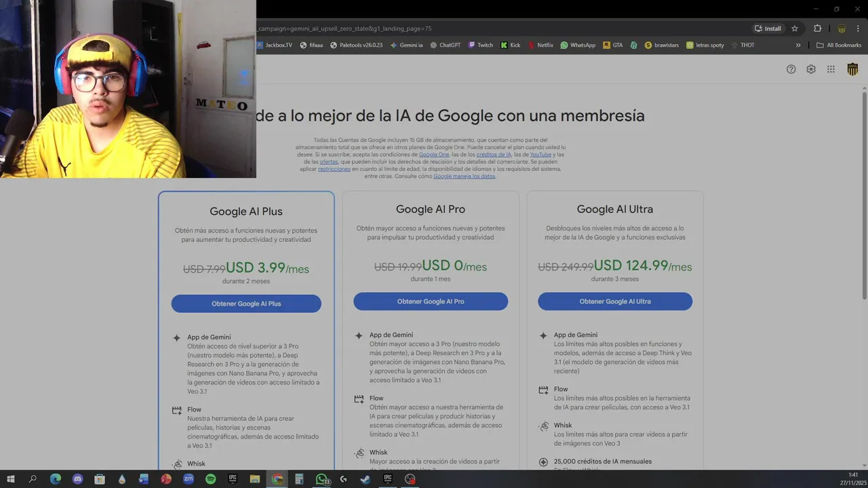Click the AI credits icon in Ultra card

click(543, 462)
